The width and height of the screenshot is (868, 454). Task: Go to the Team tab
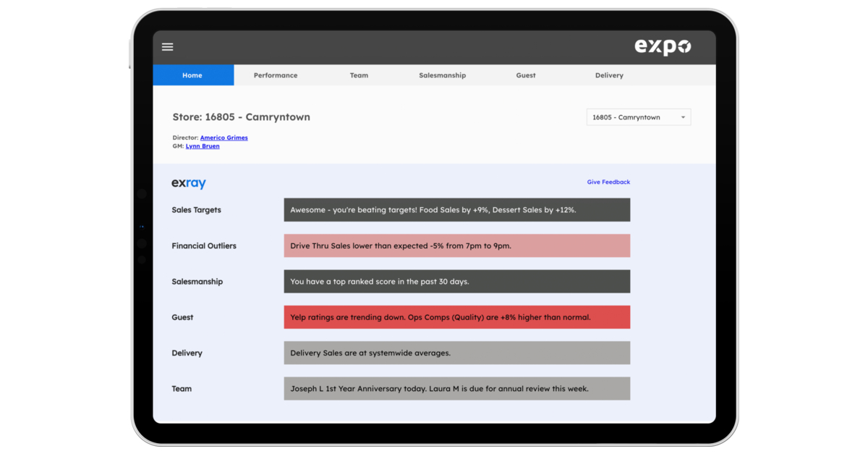pos(359,75)
